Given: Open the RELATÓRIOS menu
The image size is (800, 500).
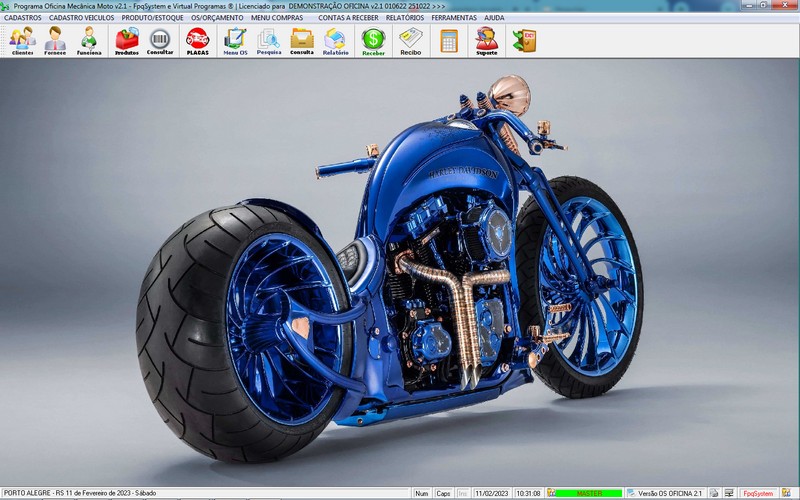Looking at the screenshot, I should (405, 18).
